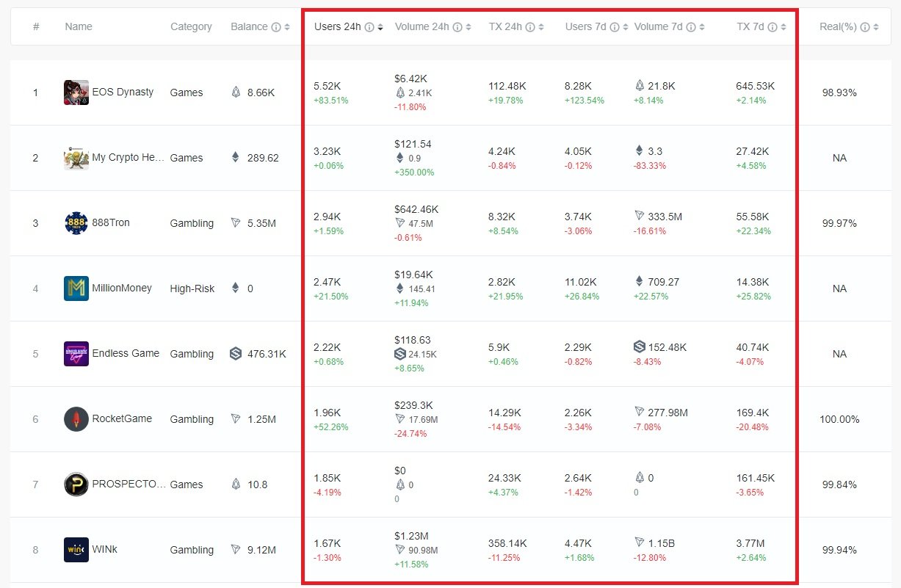Click WINk's 99.94% Real value
The height and width of the screenshot is (588, 901).
click(x=839, y=550)
